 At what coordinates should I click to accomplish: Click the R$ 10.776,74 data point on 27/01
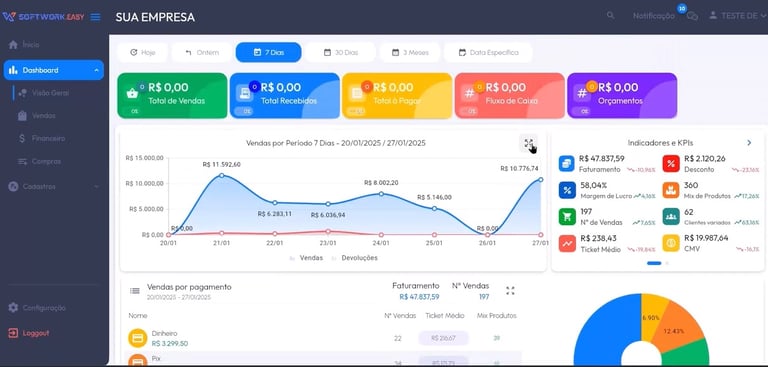pos(541,179)
